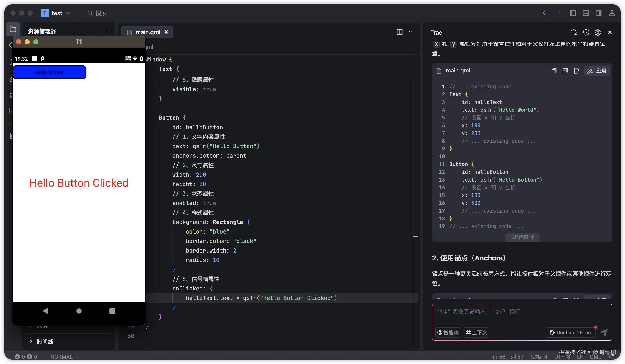Open the Explorer folder icon in sidebar
The image size is (625, 364).
coord(13,30)
